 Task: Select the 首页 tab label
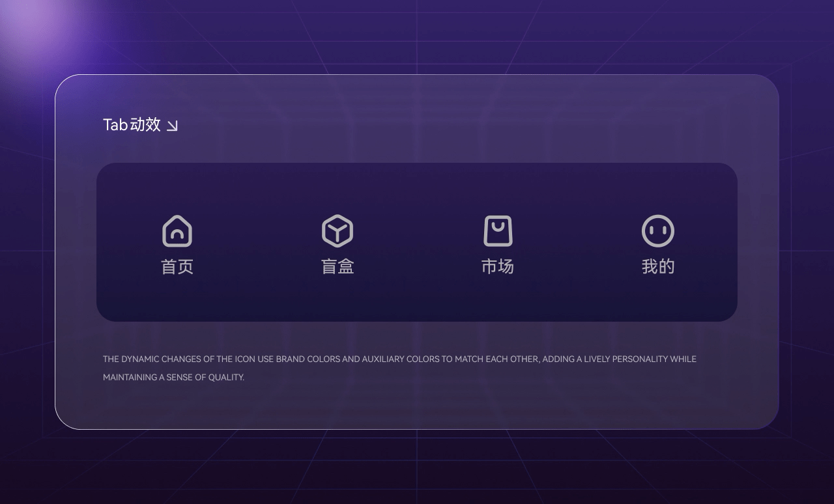[177, 266]
